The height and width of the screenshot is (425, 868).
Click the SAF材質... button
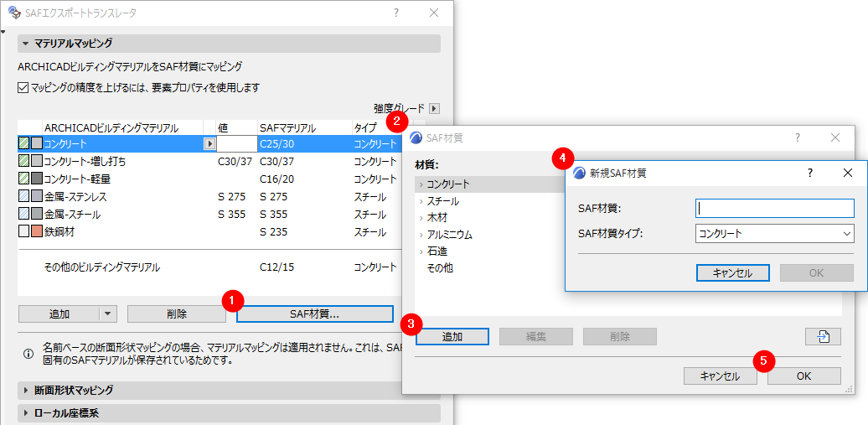tap(314, 314)
